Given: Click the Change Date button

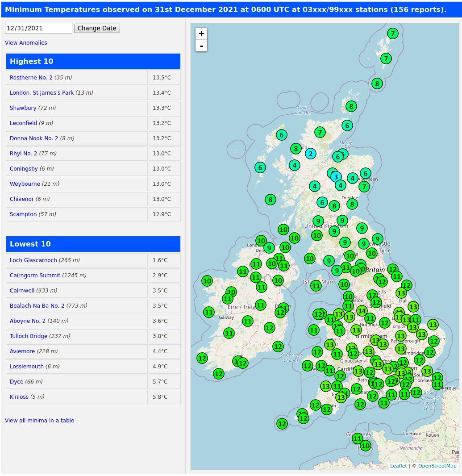Looking at the screenshot, I should tap(97, 28).
